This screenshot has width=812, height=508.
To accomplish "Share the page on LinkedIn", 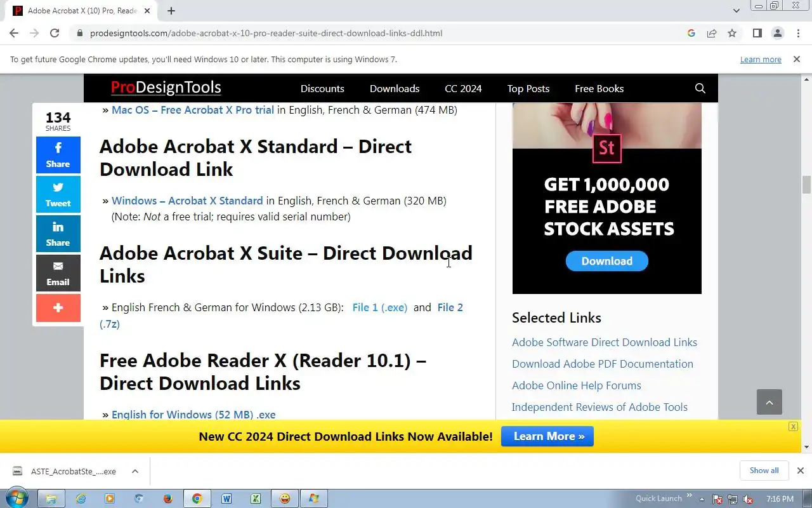I will tap(58, 234).
